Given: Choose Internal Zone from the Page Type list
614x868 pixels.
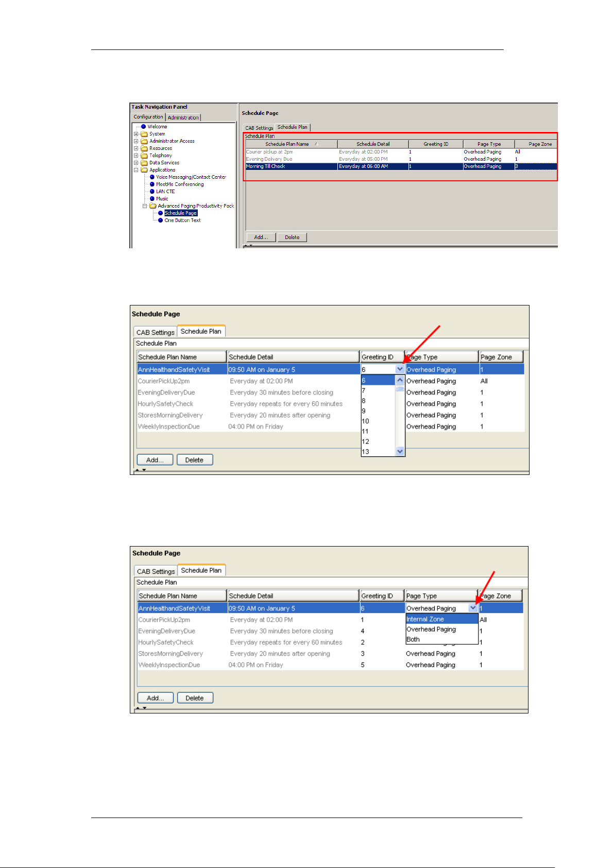Looking at the screenshot, I should click(x=442, y=619).
